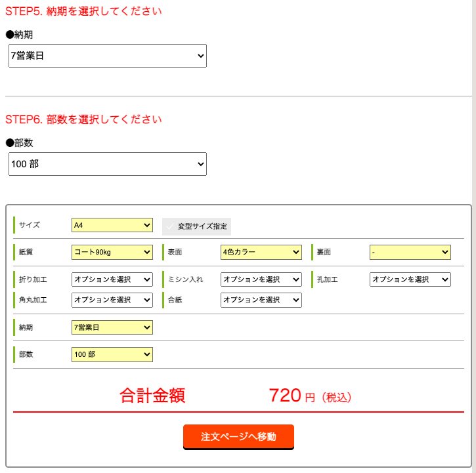Image resolution: width=476 pixels, height=473 pixels.
Task: Select an option for 角丸加工
Action: tap(112, 300)
